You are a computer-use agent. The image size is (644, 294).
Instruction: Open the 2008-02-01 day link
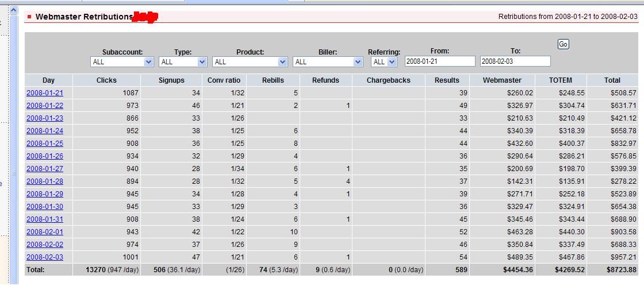[45, 232]
